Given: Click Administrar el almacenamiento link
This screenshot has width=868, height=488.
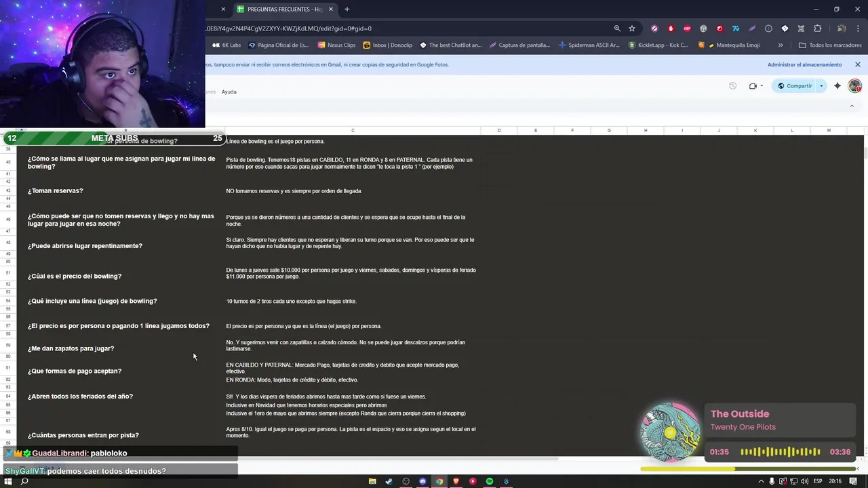Looking at the screenshot, I should tap(804, 64).
